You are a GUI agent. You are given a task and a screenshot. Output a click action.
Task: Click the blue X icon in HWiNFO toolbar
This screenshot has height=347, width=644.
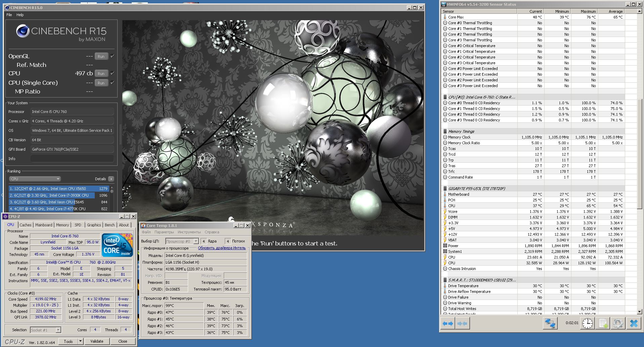pos(634,323)
